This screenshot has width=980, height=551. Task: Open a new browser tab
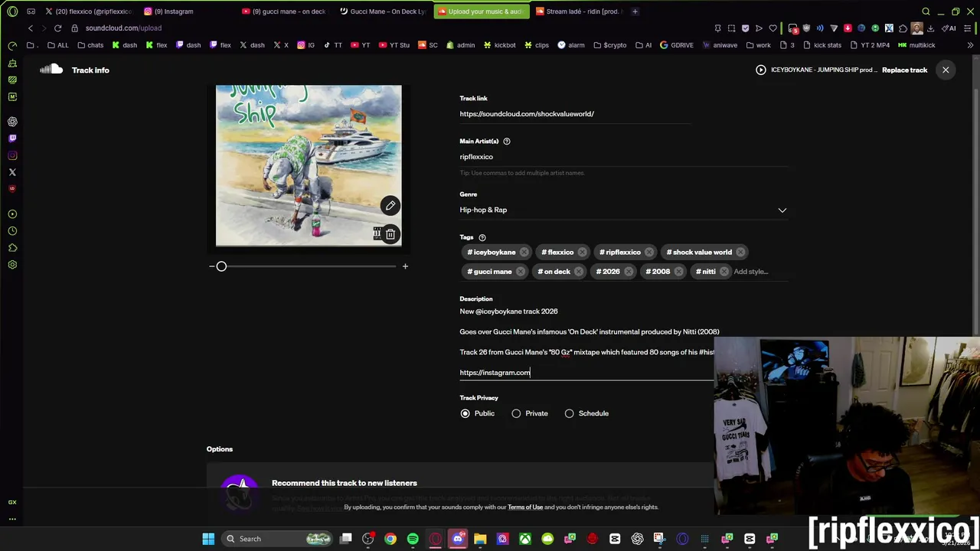click(x=635, y=11)
